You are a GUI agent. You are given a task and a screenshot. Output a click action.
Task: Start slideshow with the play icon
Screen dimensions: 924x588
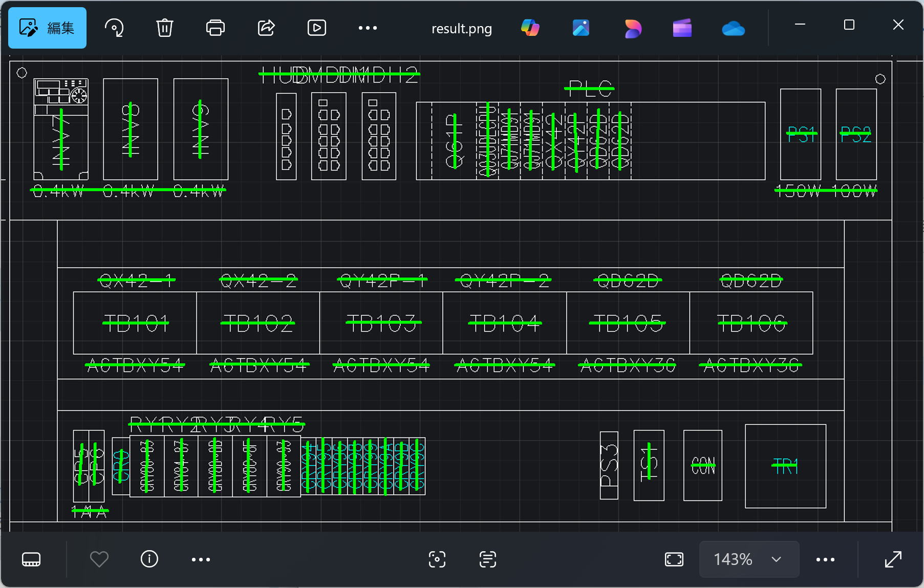pos(316,28)
